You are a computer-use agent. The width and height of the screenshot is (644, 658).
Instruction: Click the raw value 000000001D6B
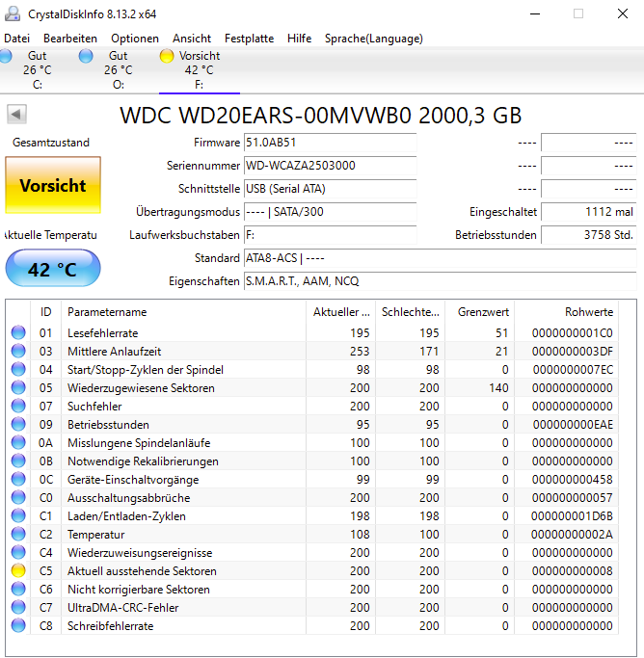click(573, 516)
